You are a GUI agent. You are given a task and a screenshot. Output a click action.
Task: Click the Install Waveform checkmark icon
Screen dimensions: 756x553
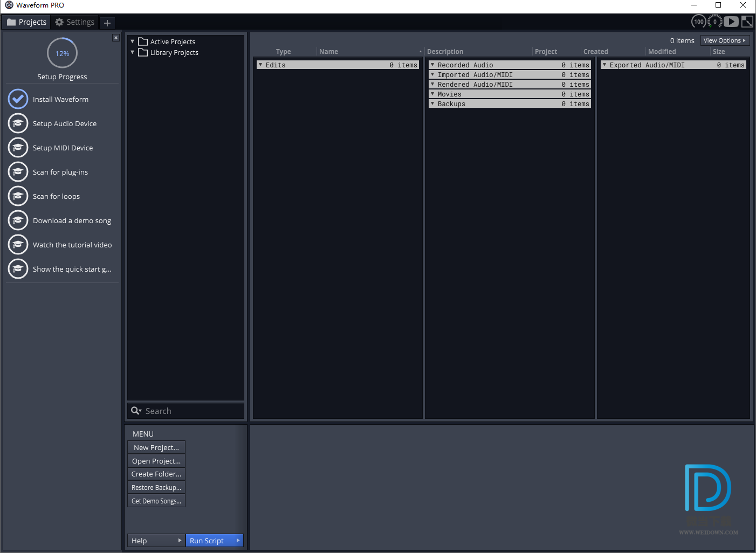click(18, 99)
